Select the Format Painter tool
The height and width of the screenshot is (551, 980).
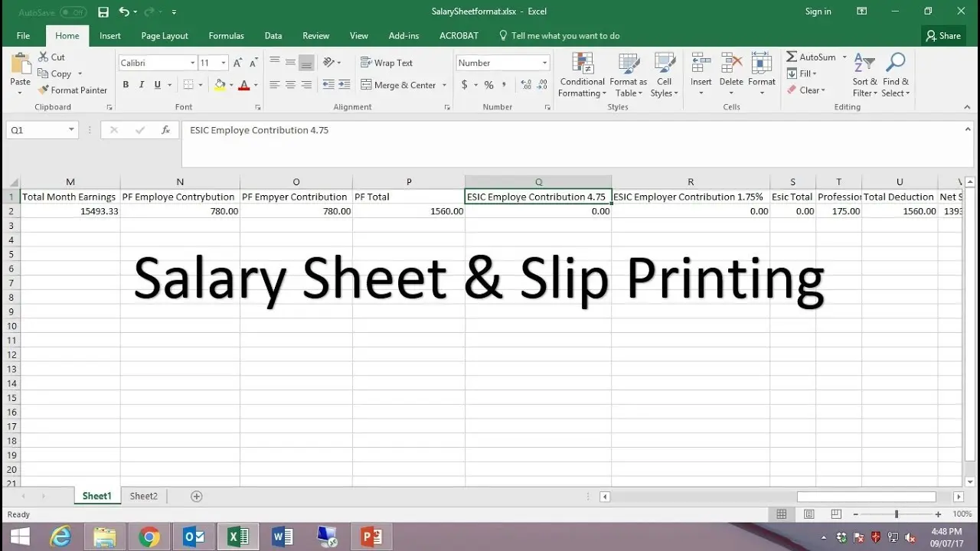click(x=72, y=90)
